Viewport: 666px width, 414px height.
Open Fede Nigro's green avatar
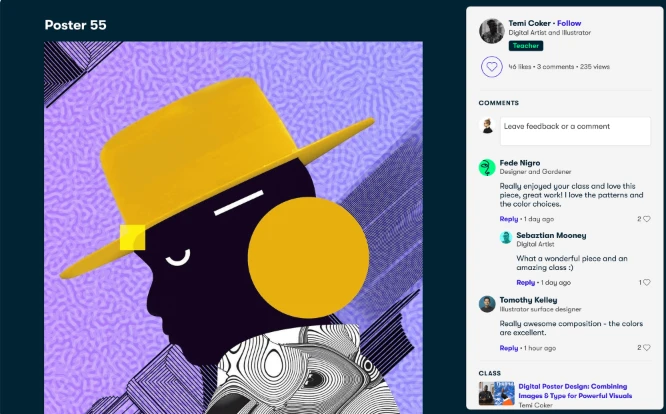pos(487,167)
